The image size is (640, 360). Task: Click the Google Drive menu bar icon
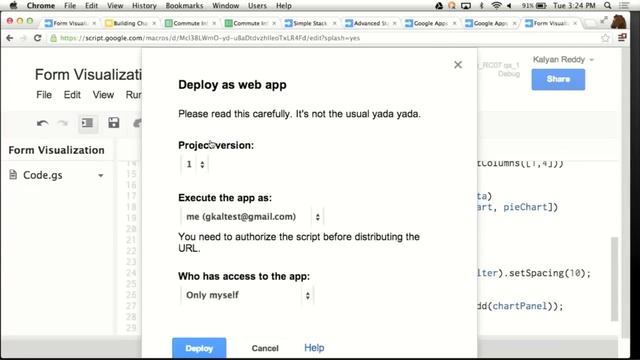pos(439,6)
